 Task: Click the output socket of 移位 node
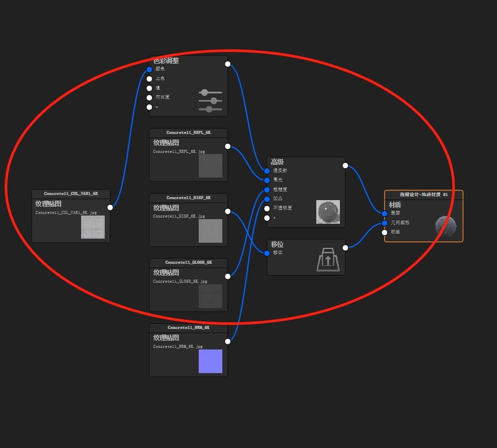[x=345, y=248]
